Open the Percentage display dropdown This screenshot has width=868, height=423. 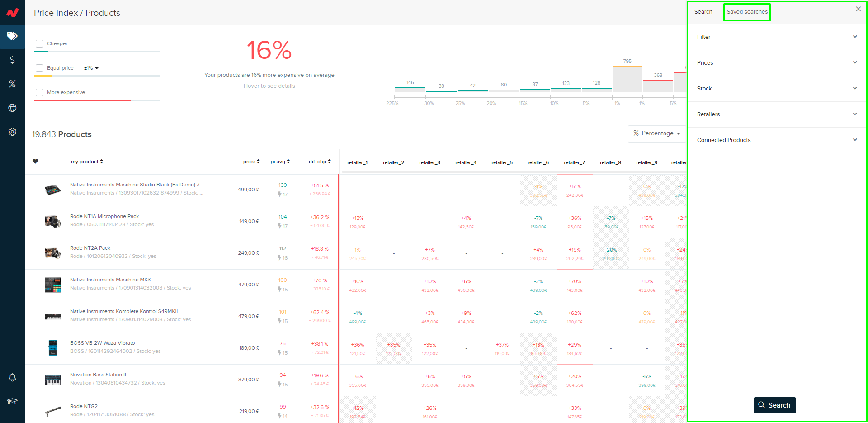657,133
